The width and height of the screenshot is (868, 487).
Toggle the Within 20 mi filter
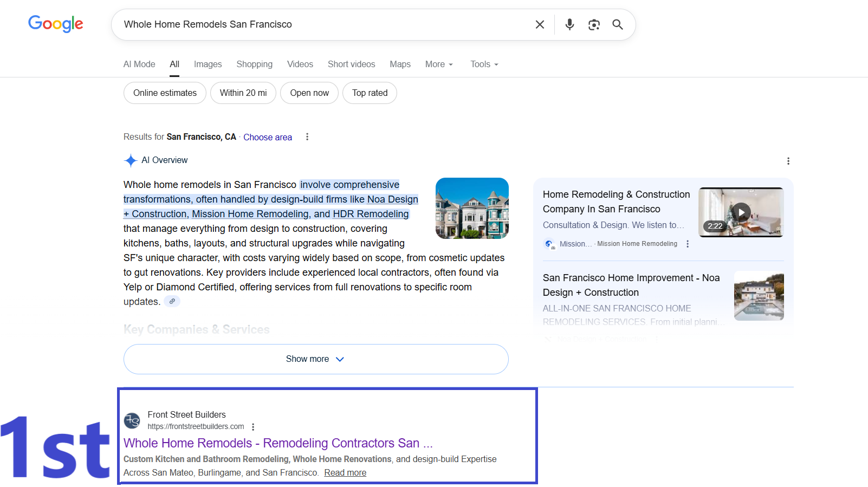243,93
